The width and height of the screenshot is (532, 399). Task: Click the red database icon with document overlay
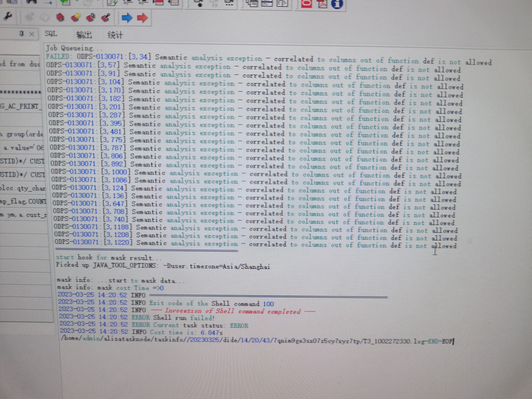[x=91, y=17]
